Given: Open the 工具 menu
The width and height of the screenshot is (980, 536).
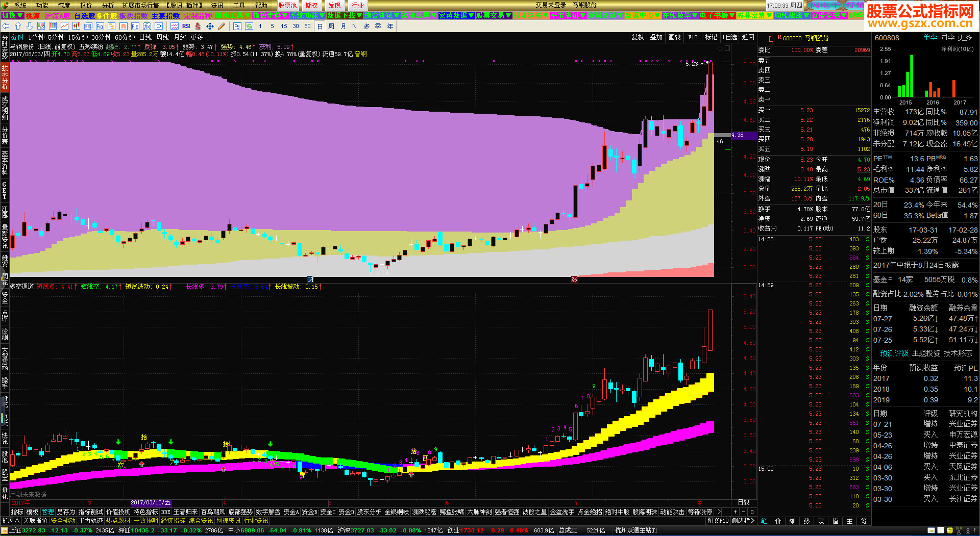Looking at the screenshot, I should tap(239, 5).
